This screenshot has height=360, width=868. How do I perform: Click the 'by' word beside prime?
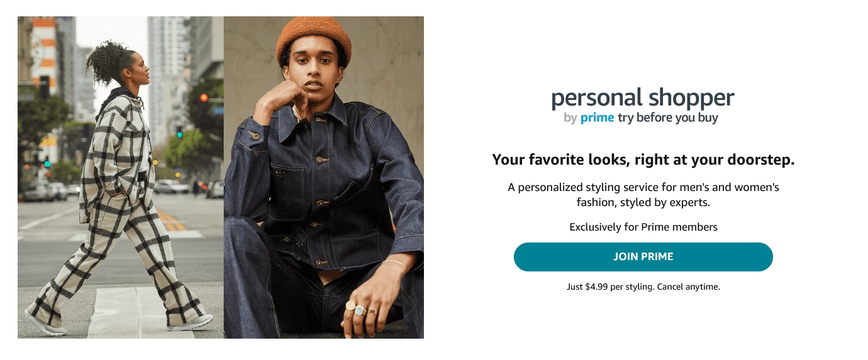570,118
